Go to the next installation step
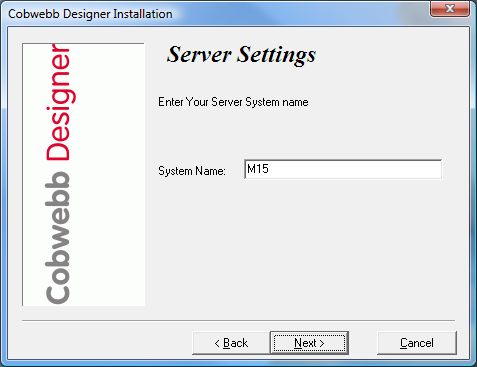The width and height of the screenshot is (477, 367). tap(309, 343)
